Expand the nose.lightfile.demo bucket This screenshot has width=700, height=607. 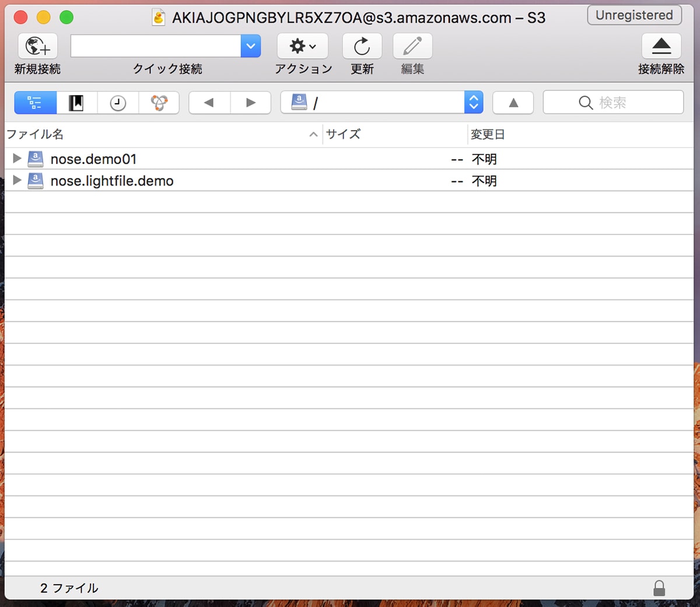17,180
